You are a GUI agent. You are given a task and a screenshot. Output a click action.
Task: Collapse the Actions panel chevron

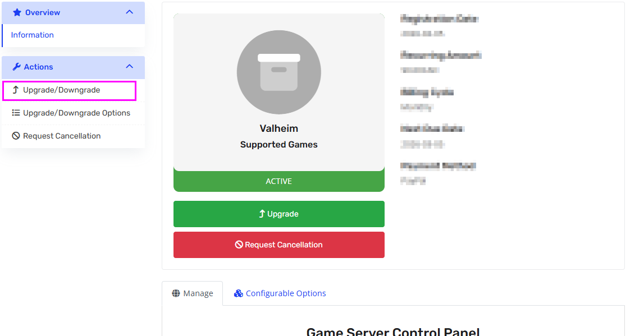(x=130, y=67)
